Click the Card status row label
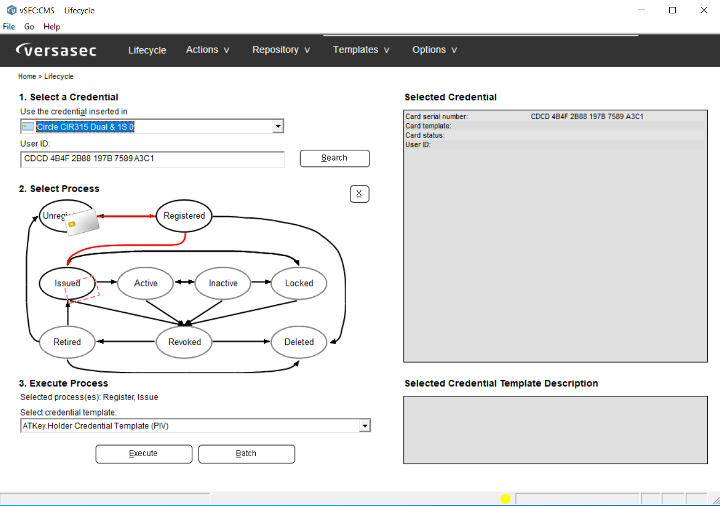Image resolution: width=720 pixels, height=506 pixels. (x=425, y=135)
